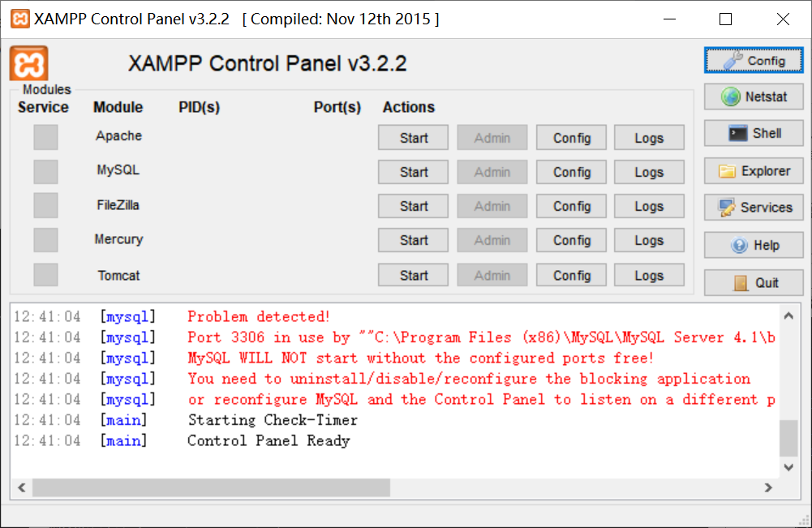Open the global Config with the wrench icon
The image size is (812, 528).
point(754,61)
